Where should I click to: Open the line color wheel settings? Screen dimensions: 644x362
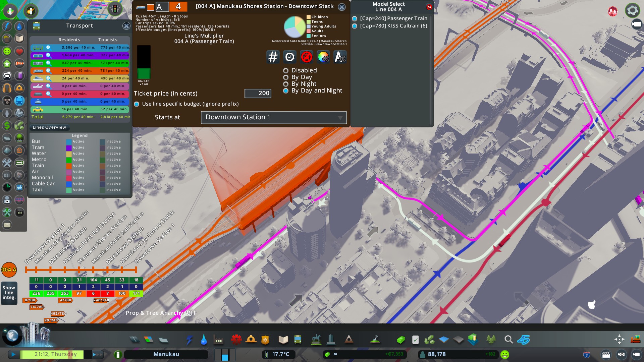pos(323,57)
